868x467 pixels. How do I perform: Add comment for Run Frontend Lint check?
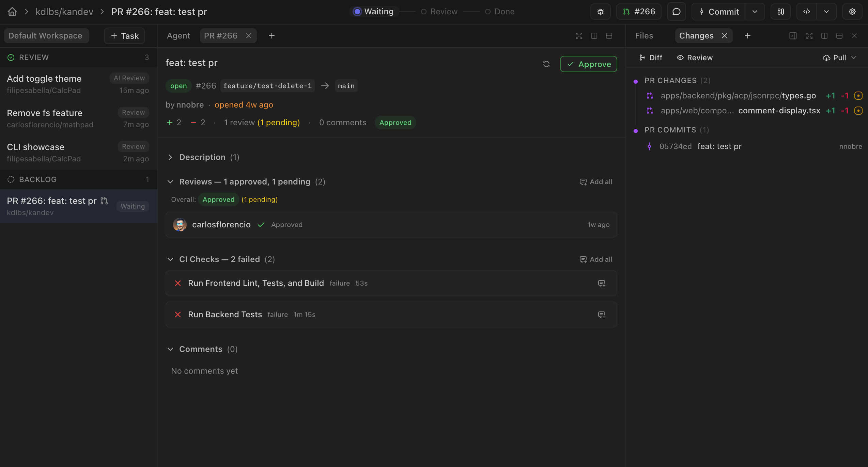[x=602, y=283]
